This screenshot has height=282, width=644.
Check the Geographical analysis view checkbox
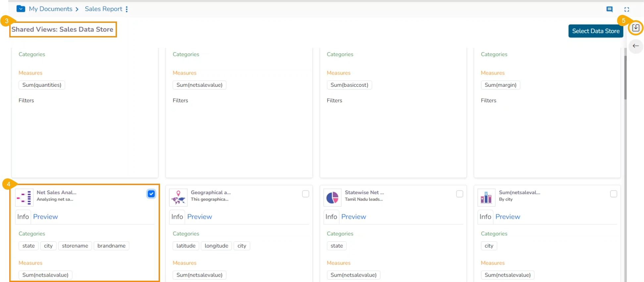point(305,194)
